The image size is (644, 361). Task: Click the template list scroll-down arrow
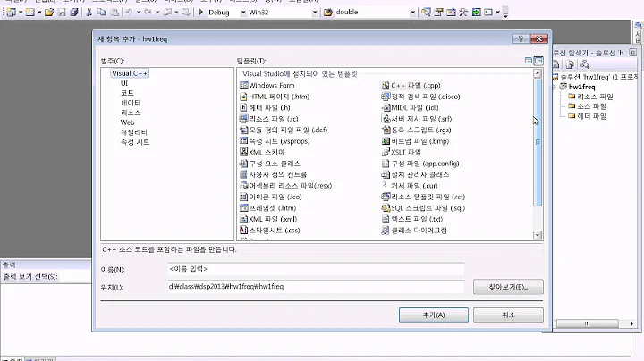click(538, 235)
